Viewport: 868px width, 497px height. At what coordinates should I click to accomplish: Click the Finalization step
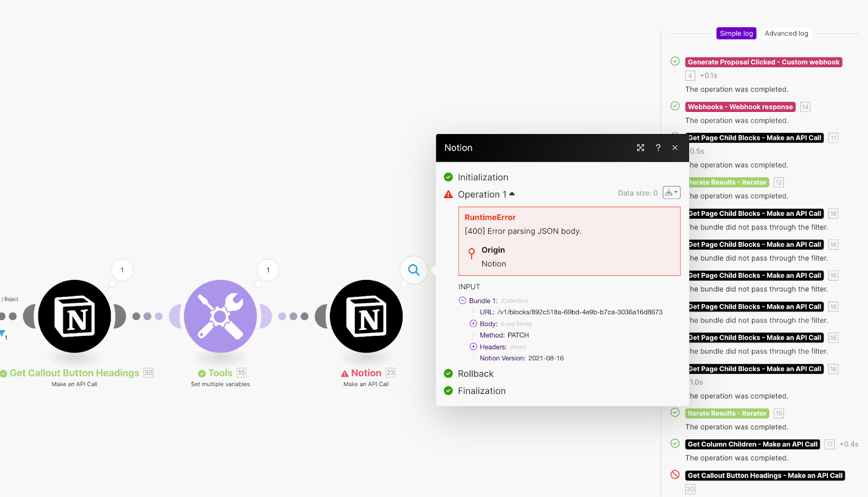pyautogui.click(x=482, y=391)
